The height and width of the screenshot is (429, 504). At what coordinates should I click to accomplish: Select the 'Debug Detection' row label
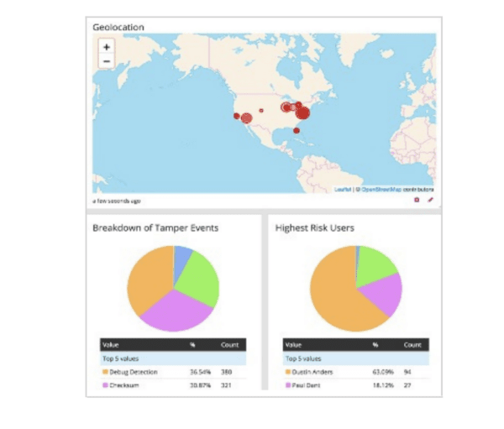134,372
